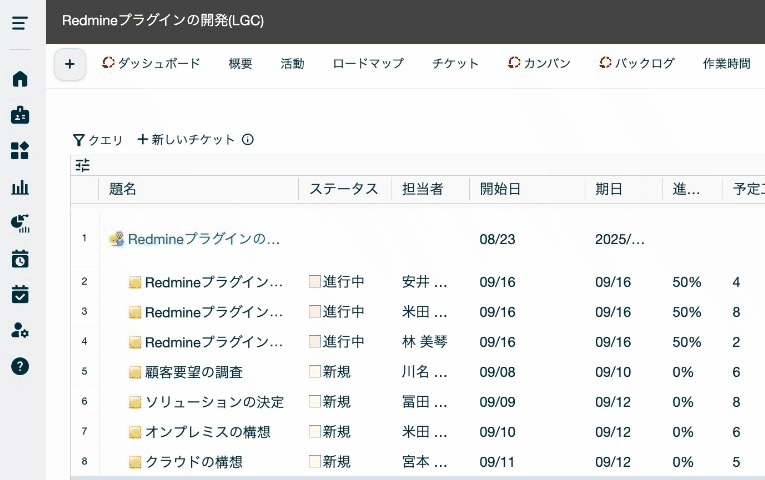Open the カンバン tab

[x=539, y=63]
